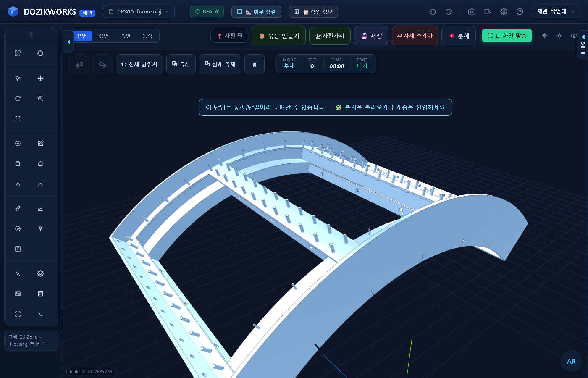Image resolution: width=588 pixels, height=378 pixels.
Task: Select the ruler measure tool
Action: (18, 209)
